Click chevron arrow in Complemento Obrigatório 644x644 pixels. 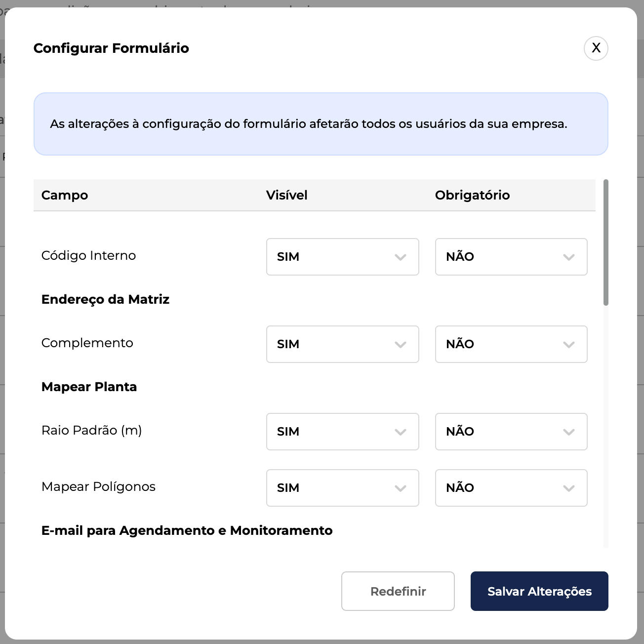(x=569, y=345)
